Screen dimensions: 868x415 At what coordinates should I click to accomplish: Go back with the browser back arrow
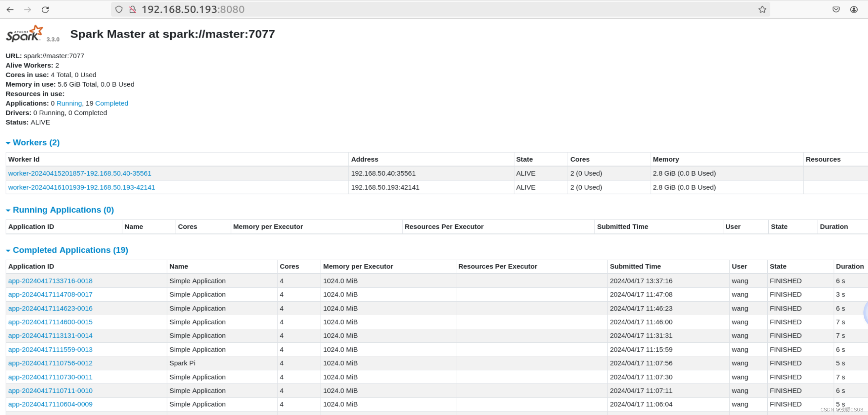point(10,9)
